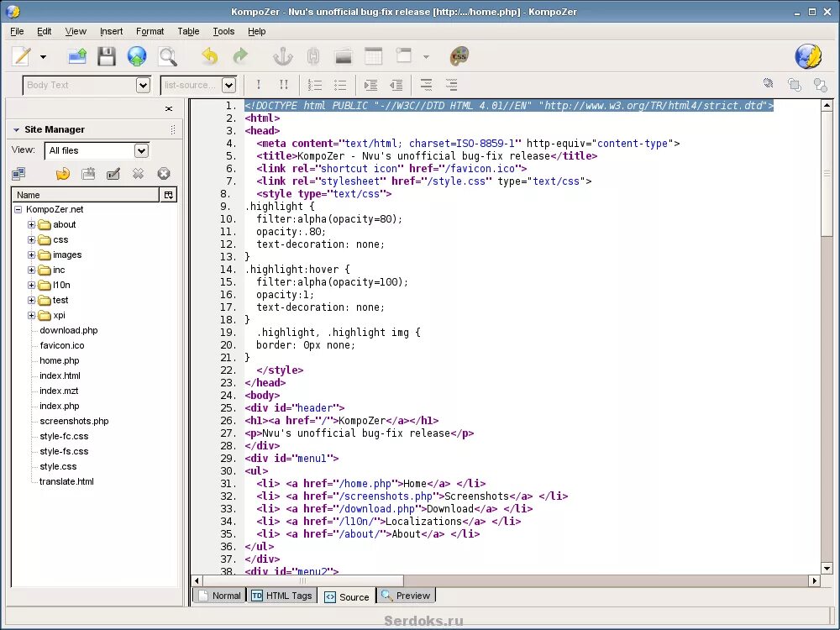
Task: Open the Format menu
Action: pyautogui.click(x=150, y=31)
